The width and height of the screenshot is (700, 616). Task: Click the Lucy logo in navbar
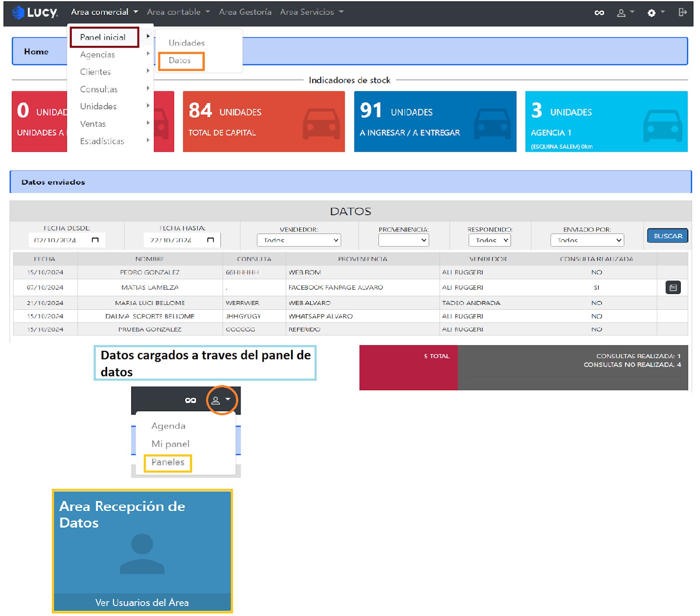[35, 12]
